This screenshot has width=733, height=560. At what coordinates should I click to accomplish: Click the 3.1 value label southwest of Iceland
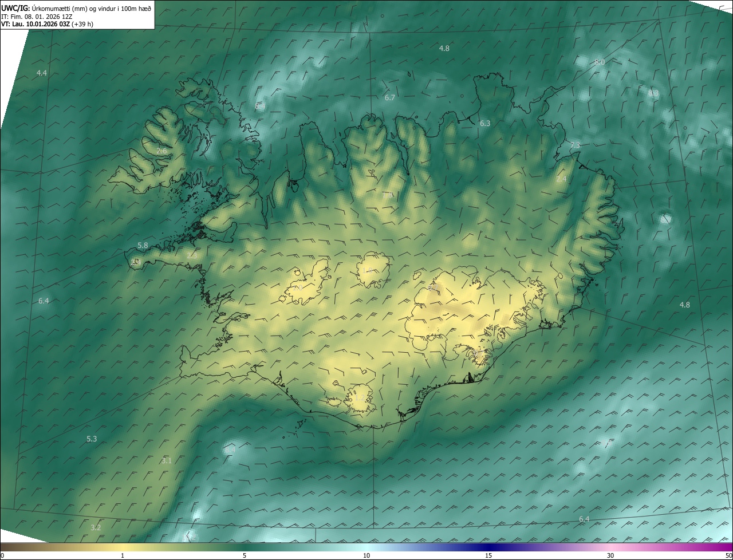click(167, 460)
